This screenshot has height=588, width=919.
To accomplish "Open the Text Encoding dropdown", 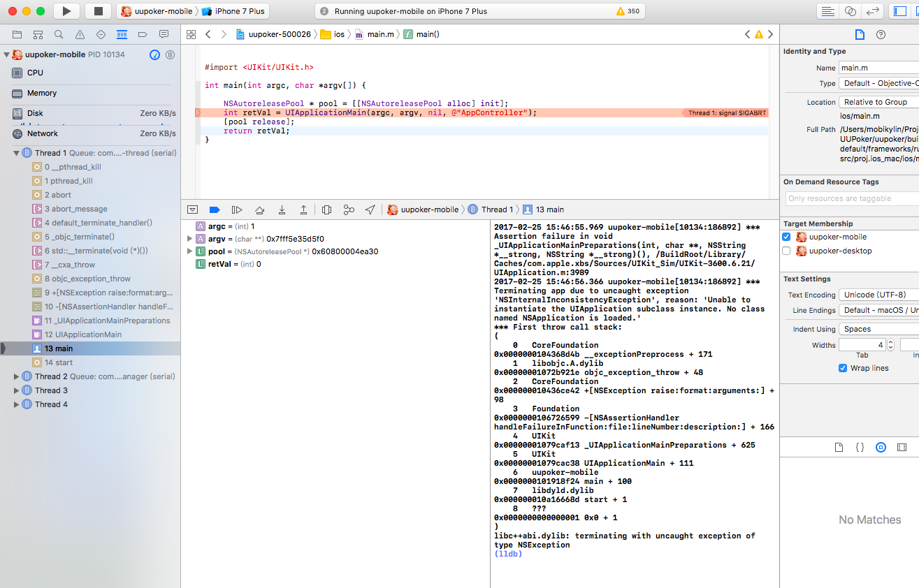I will [x=879, y=295].
